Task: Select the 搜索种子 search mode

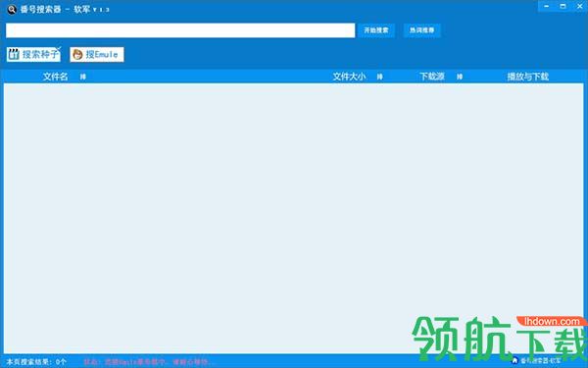Action: (x=33, y=54)
